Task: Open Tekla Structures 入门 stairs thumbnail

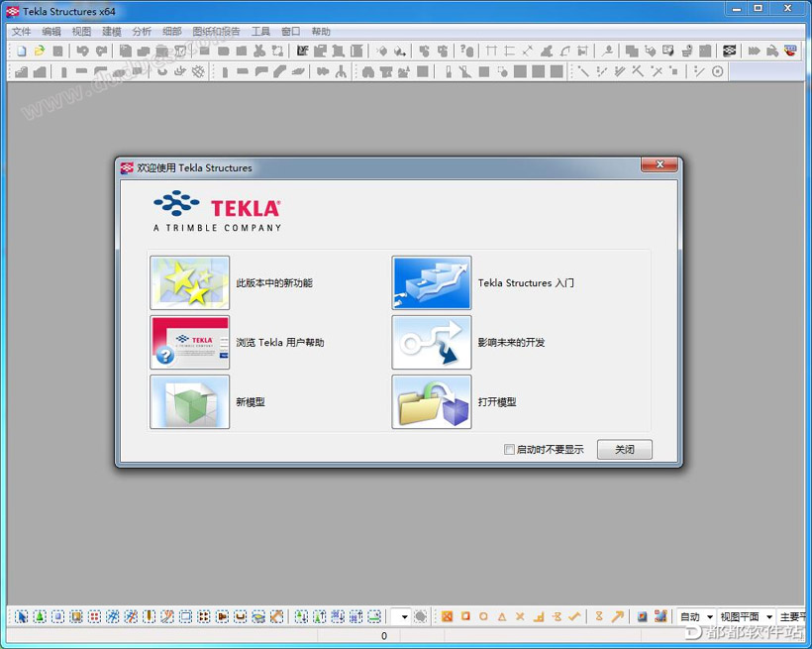Action: pos(432,283)
